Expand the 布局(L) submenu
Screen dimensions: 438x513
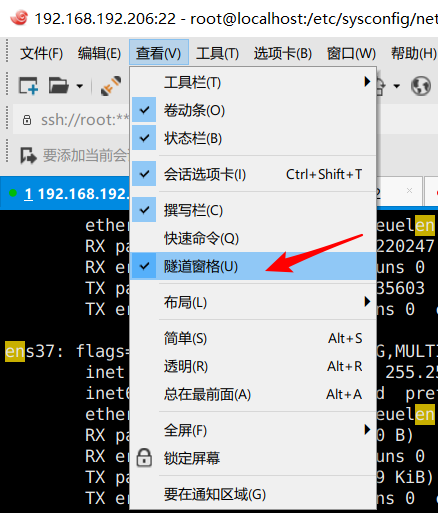(254, 302)
